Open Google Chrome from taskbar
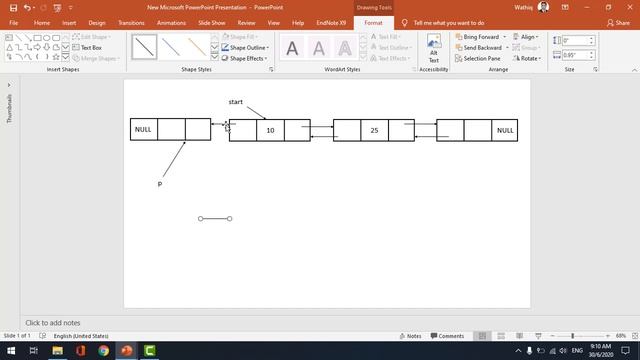Viewport: 640px width, 360px height. click(x=103, y=351)
